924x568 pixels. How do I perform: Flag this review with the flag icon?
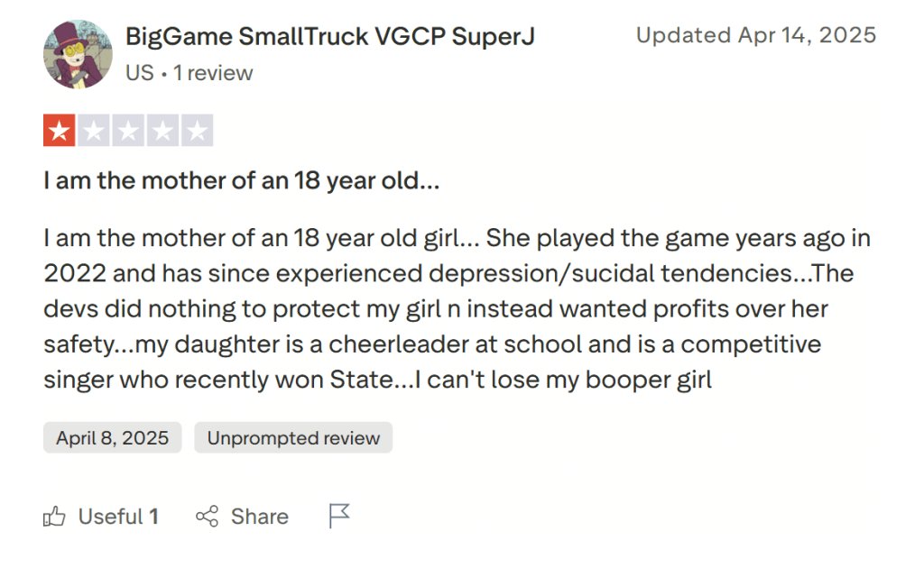click(x=338, y=516)
